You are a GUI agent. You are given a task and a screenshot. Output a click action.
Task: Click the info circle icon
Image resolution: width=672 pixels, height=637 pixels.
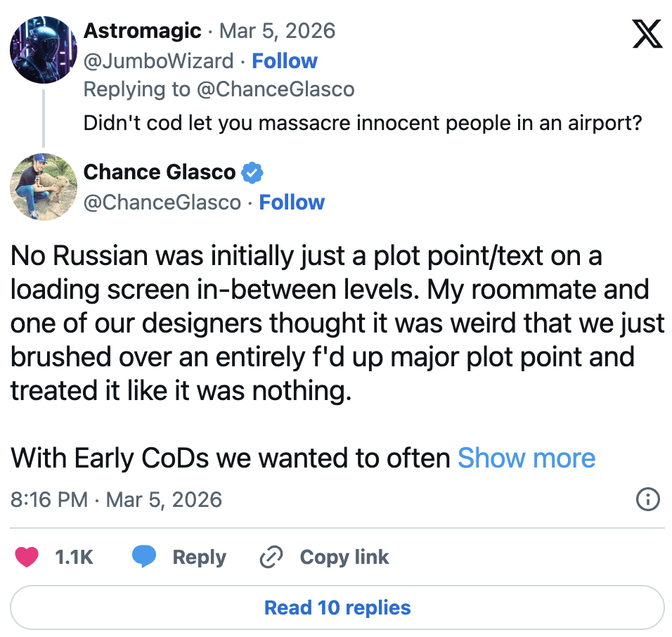[647, 500]
